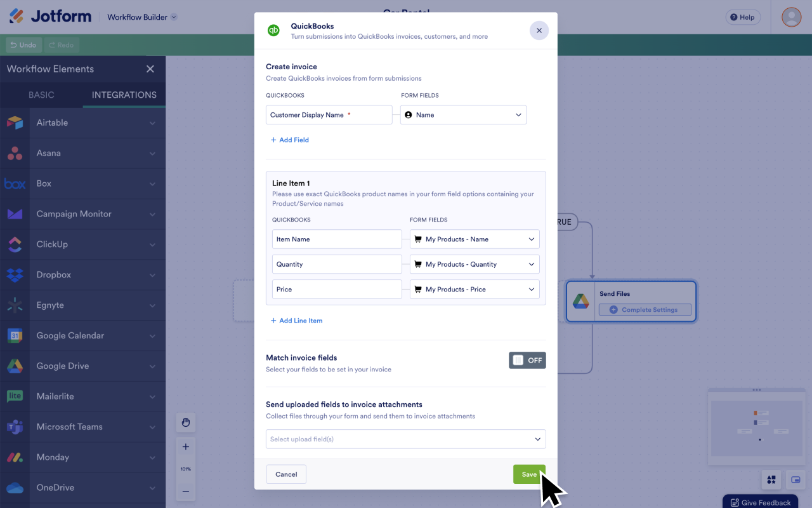Click the Cancel button
This screenshot has height=508, width=812.
coord(286,474)
